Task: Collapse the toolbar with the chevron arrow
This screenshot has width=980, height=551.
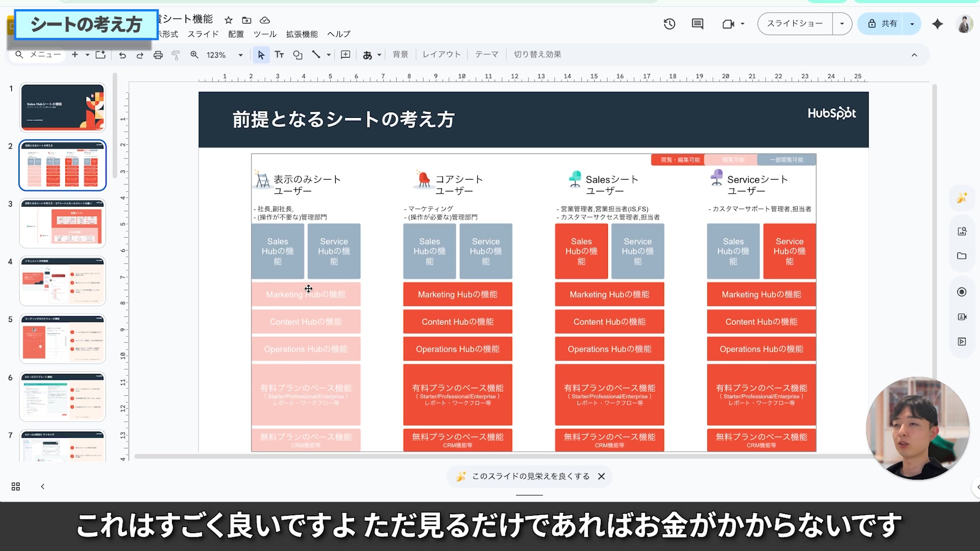Action: pos(915,55)
